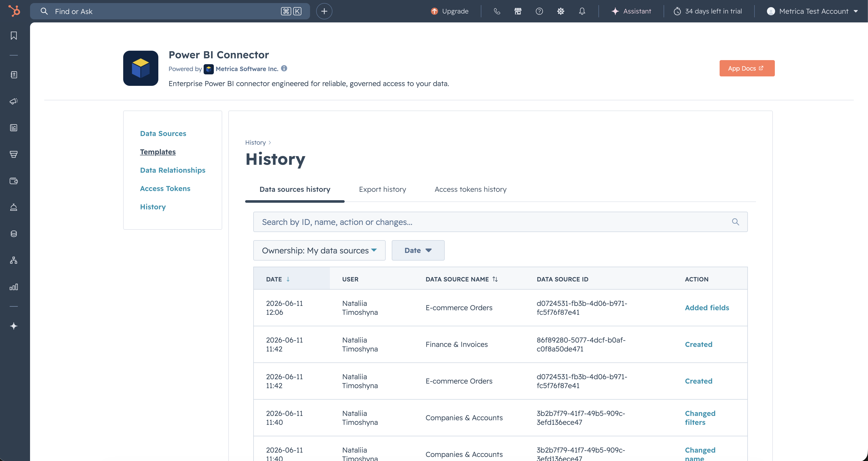Click the ACTION column header
Viewport: 868px width, 461px height.
tap(696, 279)
